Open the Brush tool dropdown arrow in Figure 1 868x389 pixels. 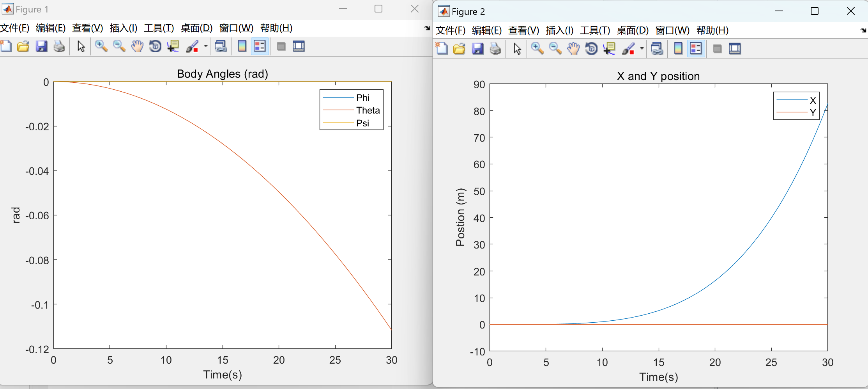205,46
